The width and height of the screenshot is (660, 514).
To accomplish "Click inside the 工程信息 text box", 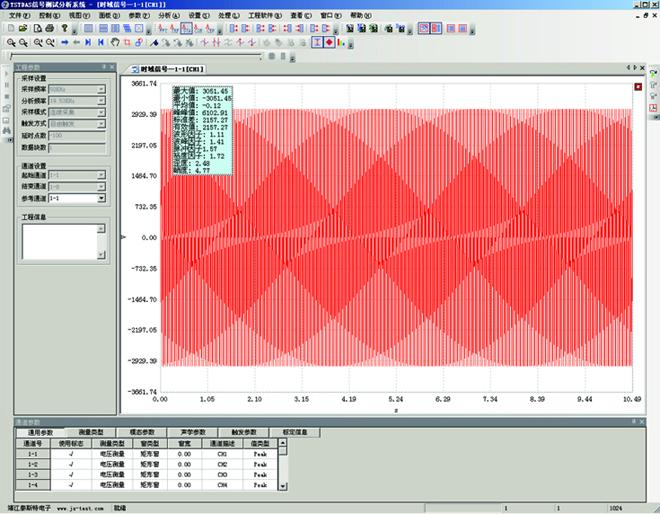I will [59, 241].
